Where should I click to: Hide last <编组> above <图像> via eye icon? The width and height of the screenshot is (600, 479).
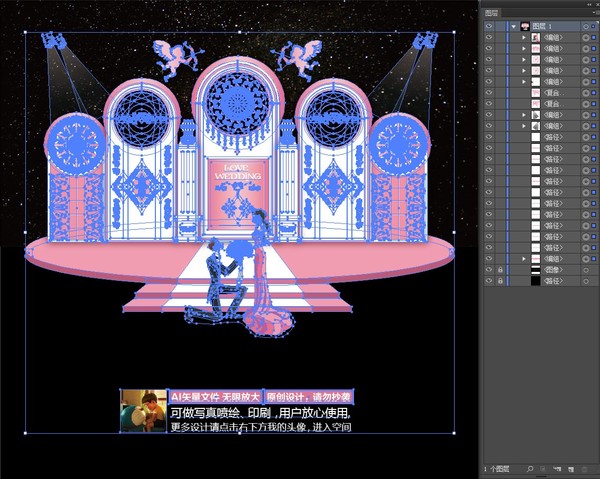point(489,259)
